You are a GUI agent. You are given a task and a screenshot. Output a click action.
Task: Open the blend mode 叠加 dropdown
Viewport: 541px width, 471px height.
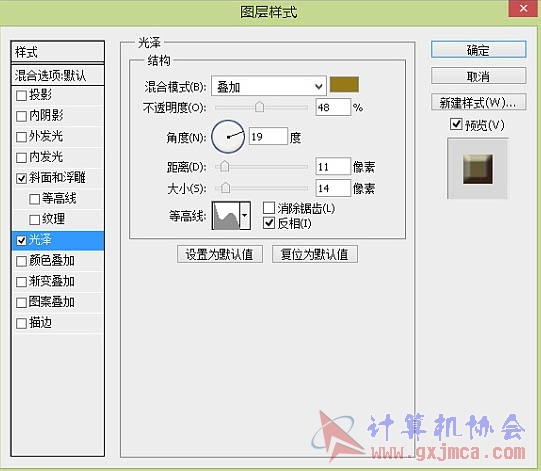(269, 86)
